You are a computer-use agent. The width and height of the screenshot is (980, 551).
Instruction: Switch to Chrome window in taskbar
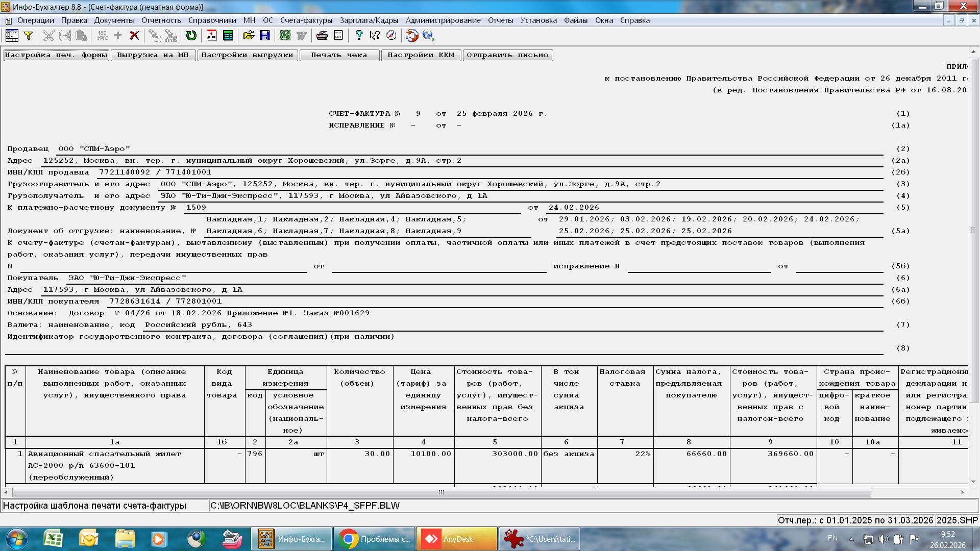coord(374,539)
